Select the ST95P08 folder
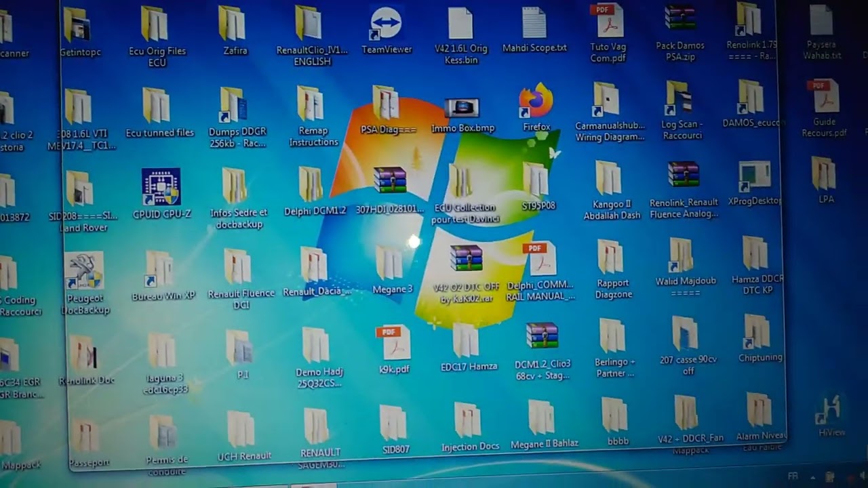This screenshot has width=868, height=488. [536, 179]
